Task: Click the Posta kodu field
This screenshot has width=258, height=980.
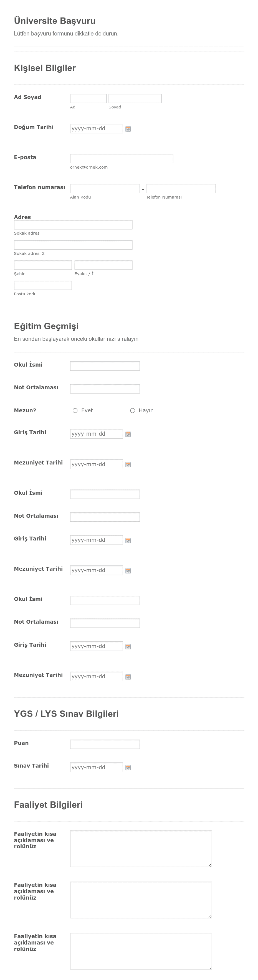Action: point(43,285)
